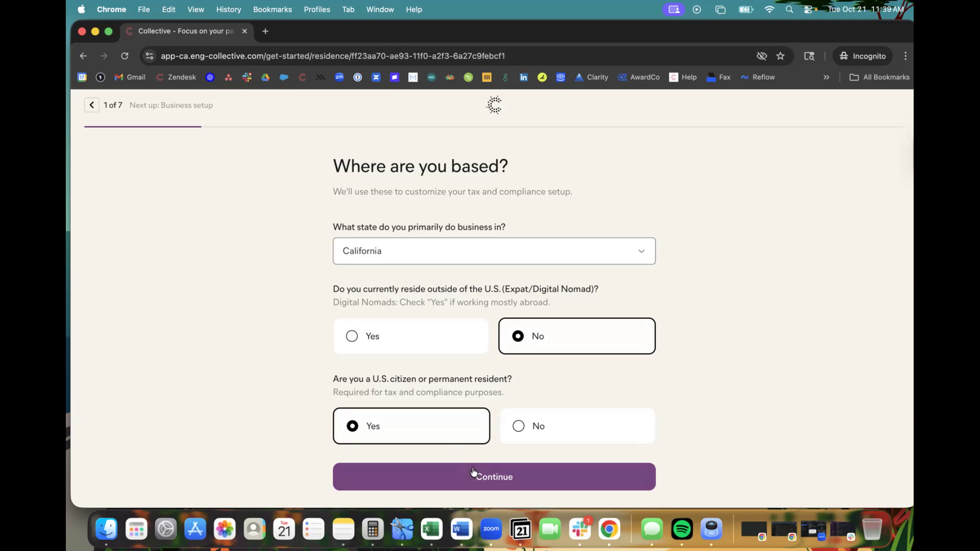980x551 pixels.
Task: Open Spotify from the dock
Action: [682, 529]
